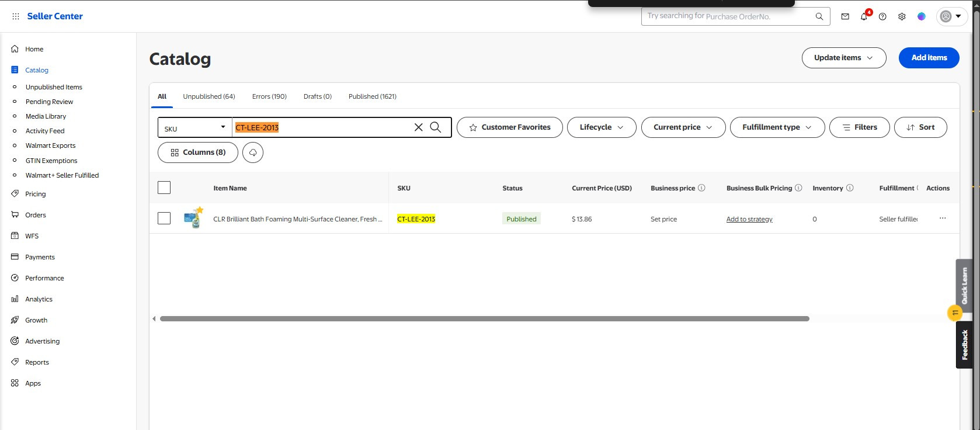The width and height of the screenshot is (980, 430).
Task: Click the SKU search input field
Action: 322,127
